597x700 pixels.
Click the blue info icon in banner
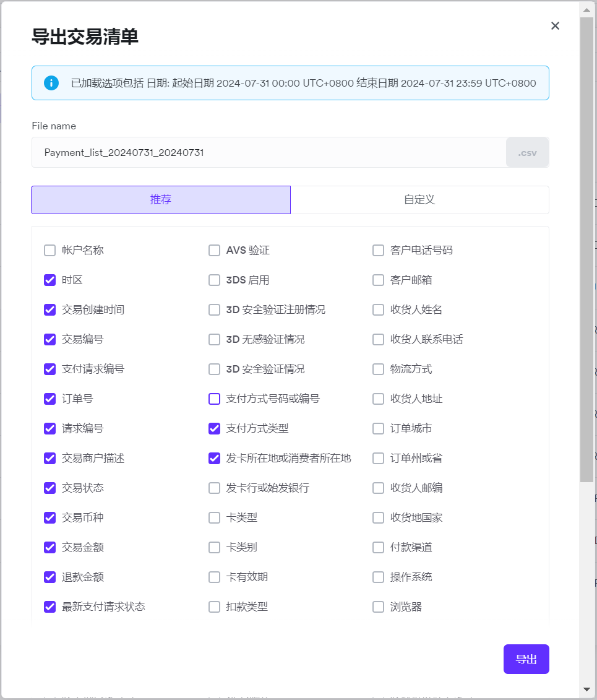51,83
